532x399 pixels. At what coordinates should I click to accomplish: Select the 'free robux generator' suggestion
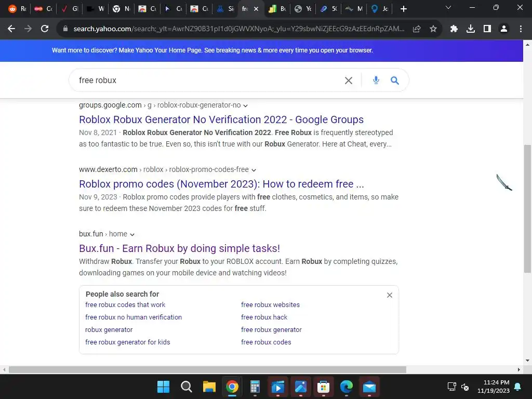[271, 330]
